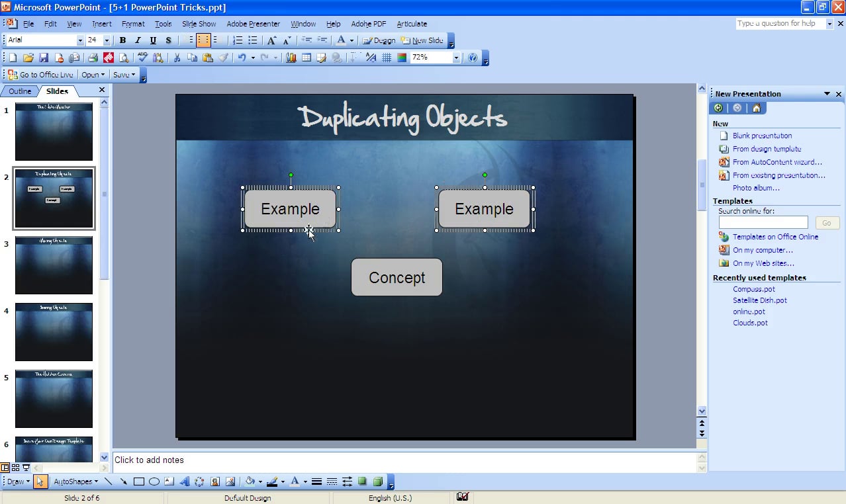
Task: Open Templates on Office Online link
Action: click(x=775, y=237)
